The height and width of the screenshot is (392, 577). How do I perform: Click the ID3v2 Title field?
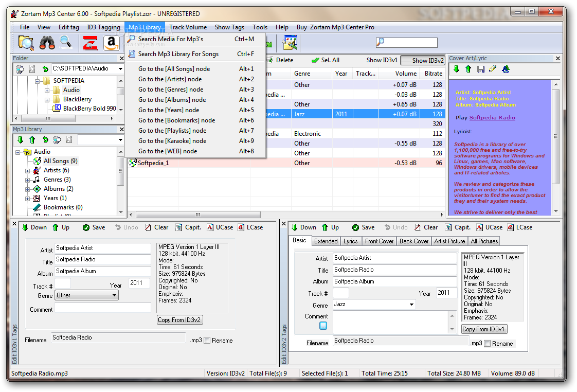pos(394,270)
